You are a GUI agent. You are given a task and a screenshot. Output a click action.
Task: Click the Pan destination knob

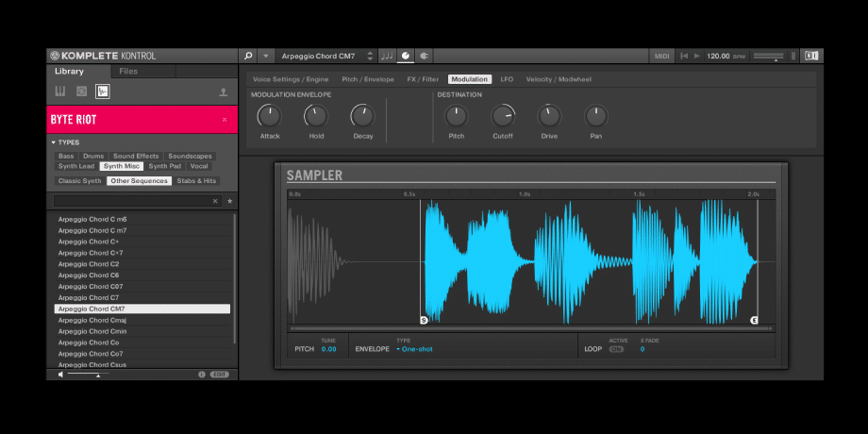(595, 116)
